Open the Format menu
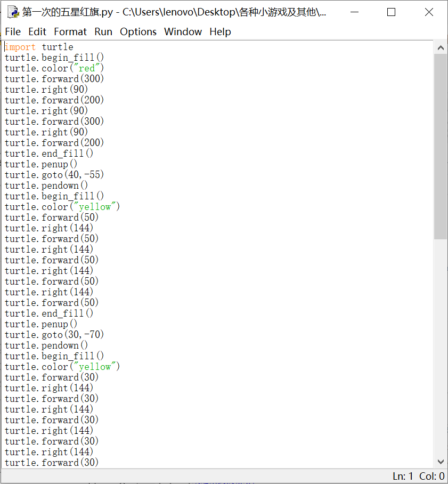448x484 pixels. 70,32
